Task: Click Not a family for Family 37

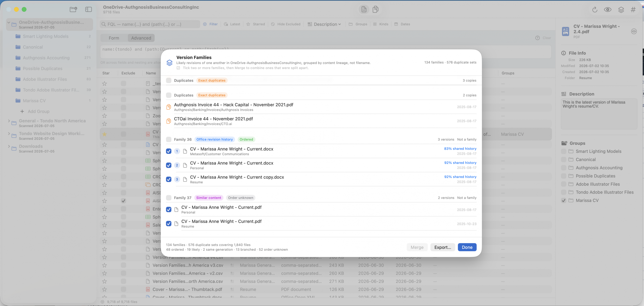Action: pyautogui.click(x=467, y=198)
